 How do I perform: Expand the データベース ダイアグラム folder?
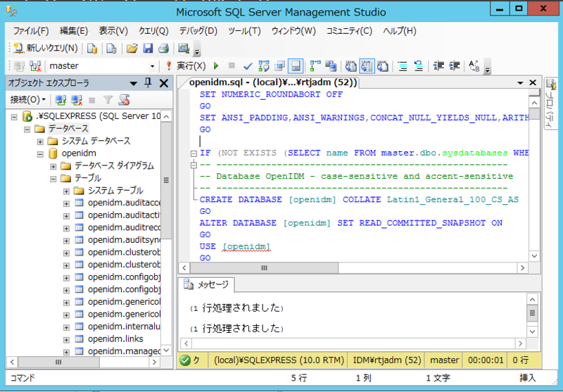pyautogui.click(x=53, y=166)
